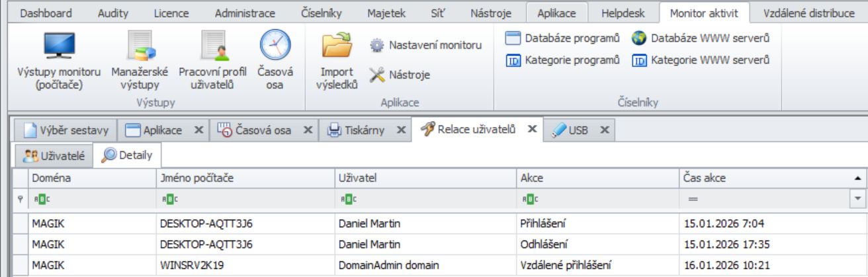The width and height of the screenshot is (868, 277).
Task: Select the Odhlášení action cell
Action: 598,244
